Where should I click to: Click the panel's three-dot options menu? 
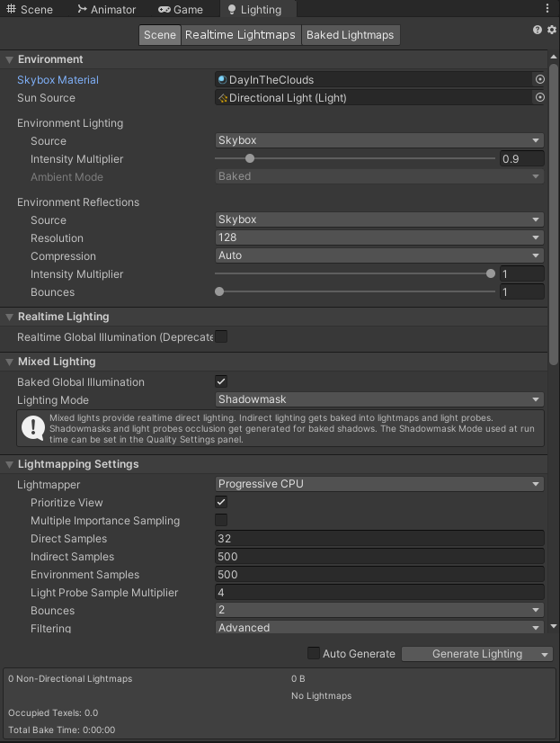point(548,8)
